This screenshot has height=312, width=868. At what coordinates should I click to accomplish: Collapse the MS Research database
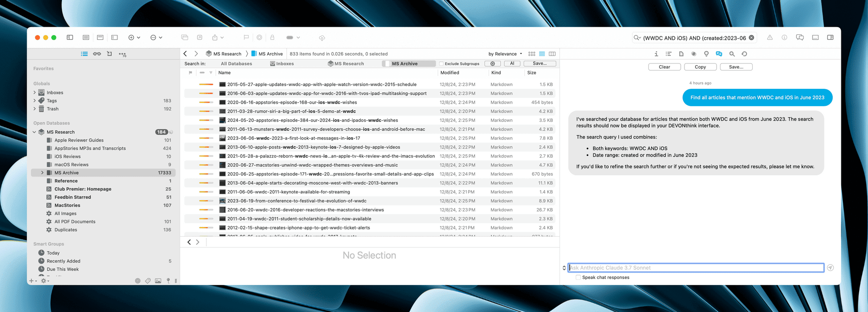[x=34, y=132]
